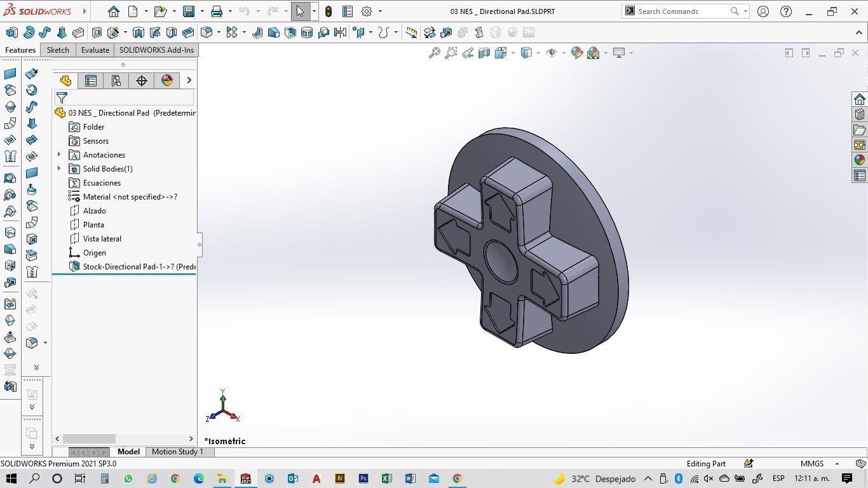Select the Swept Boss/Base tool
The width and height of the screenshot is (868, 488).
(x=45, y=32)
